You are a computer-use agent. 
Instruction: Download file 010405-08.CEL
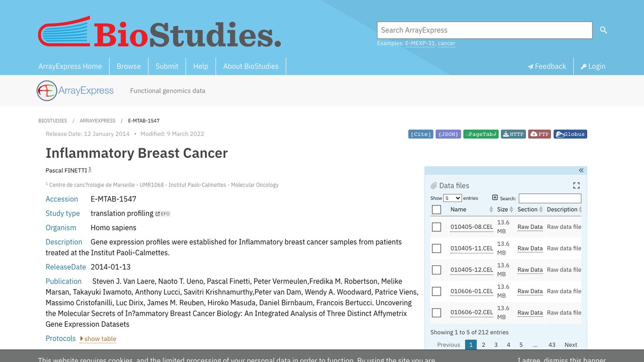[x=471, y=227]
